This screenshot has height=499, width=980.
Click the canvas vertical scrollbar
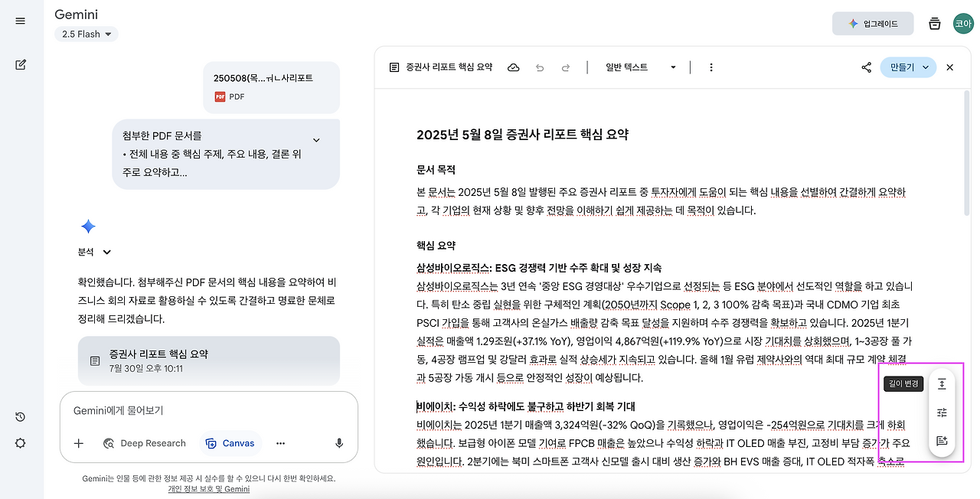pyautogui.click(x=968, y=152)
